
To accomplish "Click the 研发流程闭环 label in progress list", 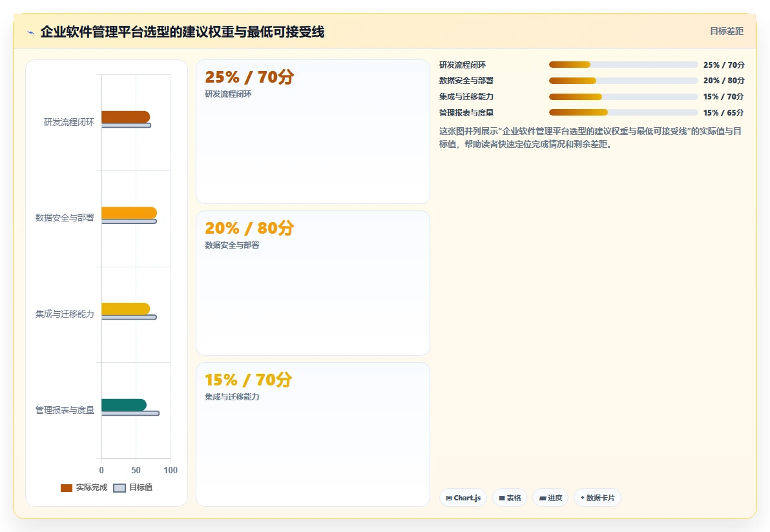I will [463, 65].
